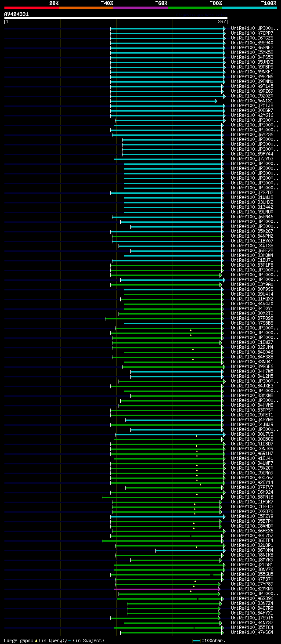The image size is (281, 644).
Task: Select the UniRef100_A7AS64 label
Action: (252, 633)
